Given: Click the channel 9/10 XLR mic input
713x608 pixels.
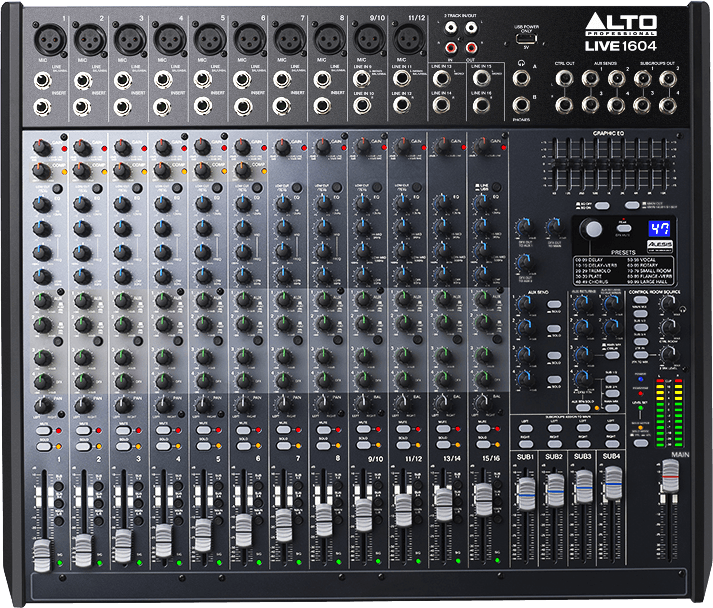Looking at the screenshot, I should (369, 40).
